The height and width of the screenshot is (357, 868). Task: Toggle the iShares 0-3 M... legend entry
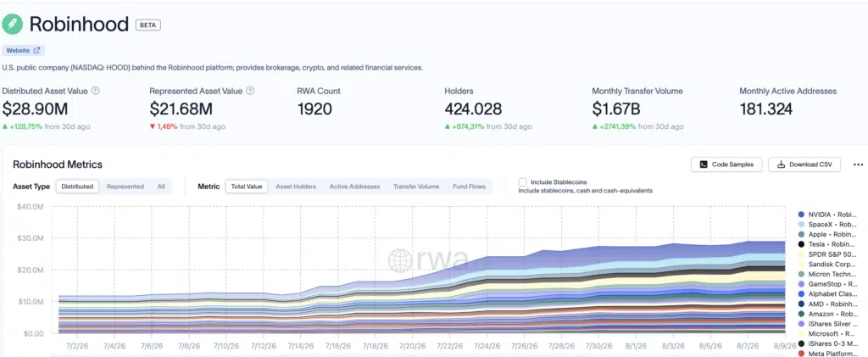[827, 343]
